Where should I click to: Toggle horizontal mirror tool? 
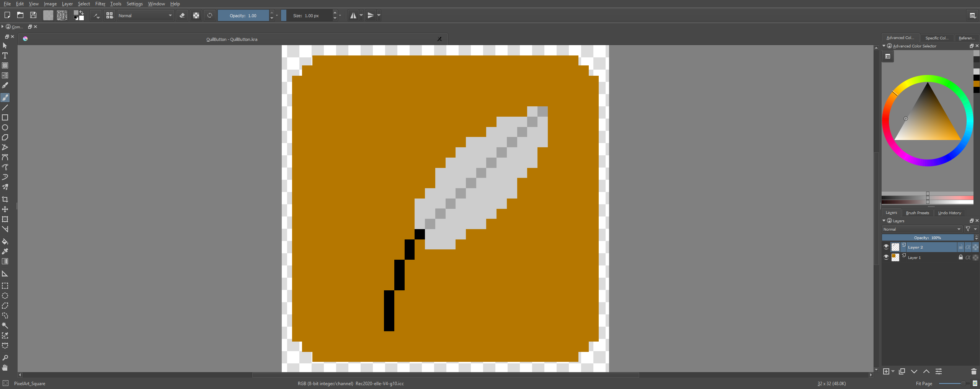tap(353, 15)
